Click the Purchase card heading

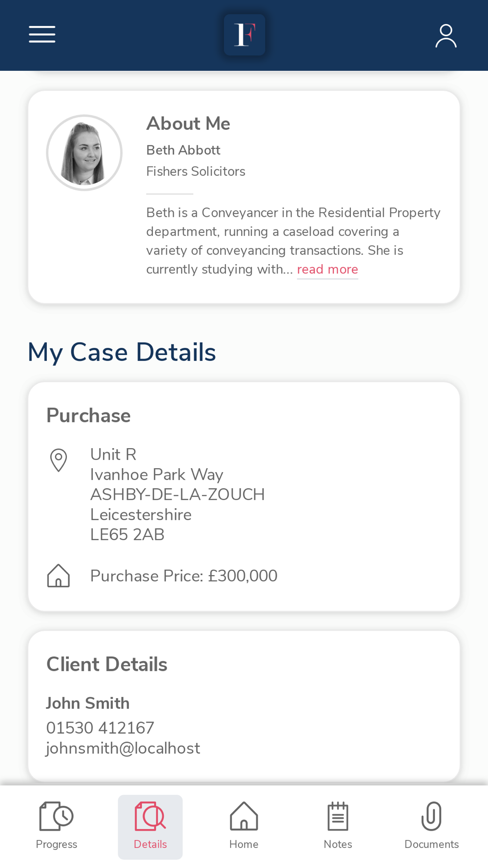[x=88, y=415]
